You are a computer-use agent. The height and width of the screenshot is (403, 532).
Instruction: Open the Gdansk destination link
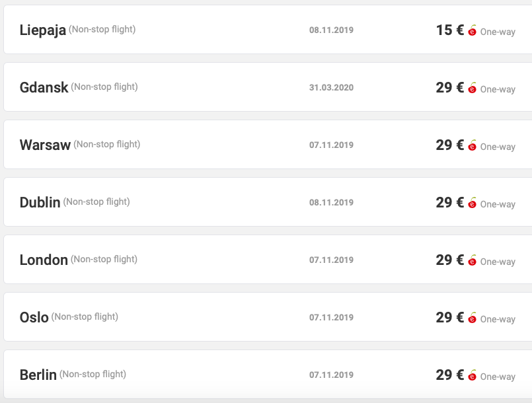pos(44,87)
